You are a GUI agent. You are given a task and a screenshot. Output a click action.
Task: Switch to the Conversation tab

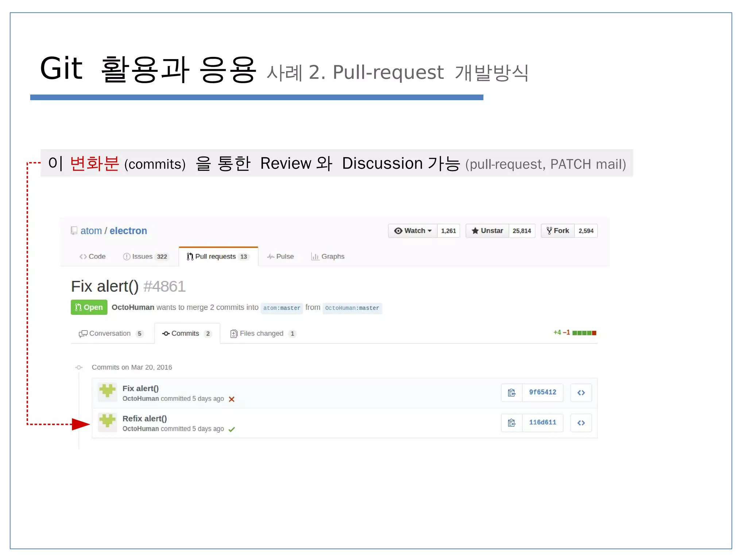pos(111,333)
